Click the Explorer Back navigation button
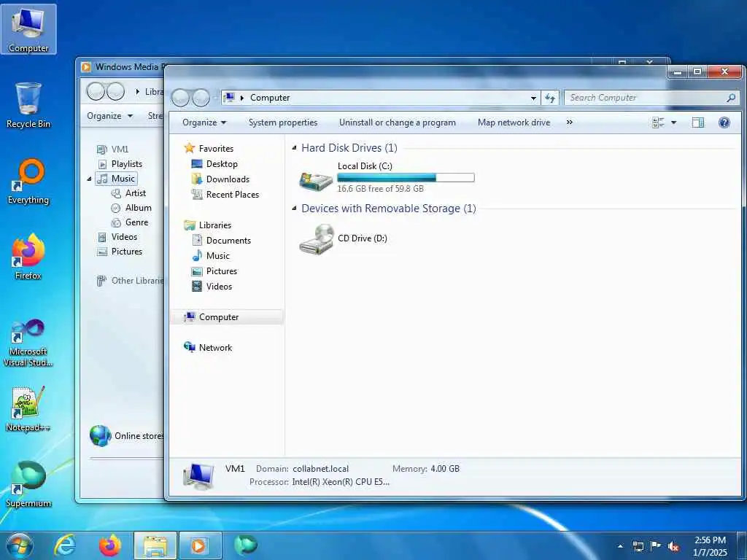 [180, 98]
